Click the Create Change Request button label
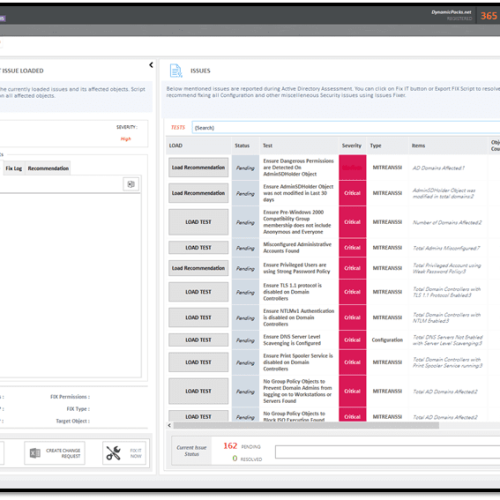 pos(63,453)
